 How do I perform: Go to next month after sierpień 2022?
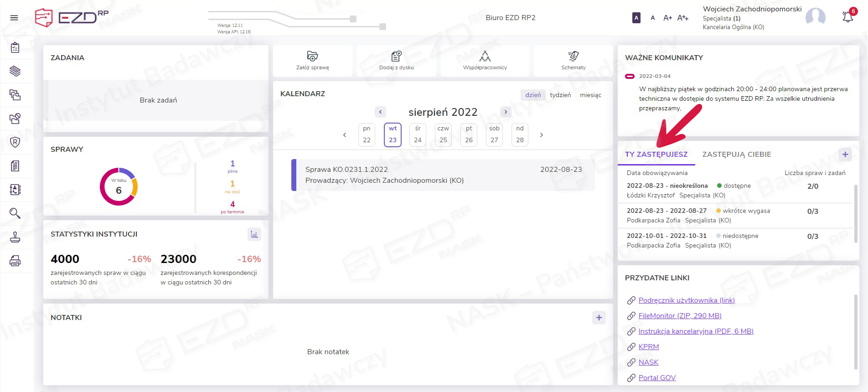(x=506, y=112)
